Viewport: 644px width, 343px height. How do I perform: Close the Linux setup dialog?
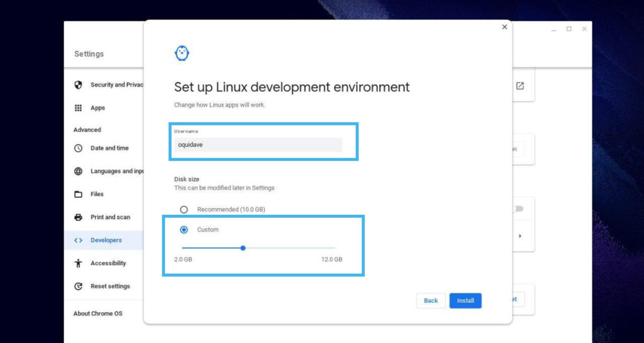point(504,27)
